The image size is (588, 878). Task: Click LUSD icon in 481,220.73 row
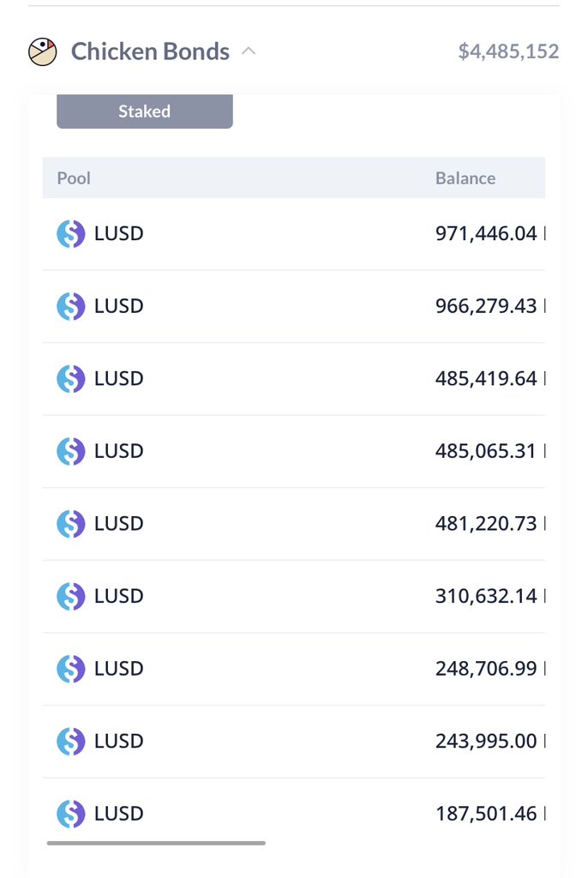(71, 523)
